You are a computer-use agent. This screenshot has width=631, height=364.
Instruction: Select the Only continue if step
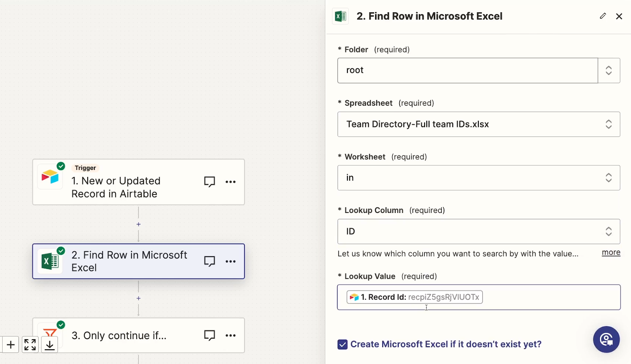click(138, 336)
